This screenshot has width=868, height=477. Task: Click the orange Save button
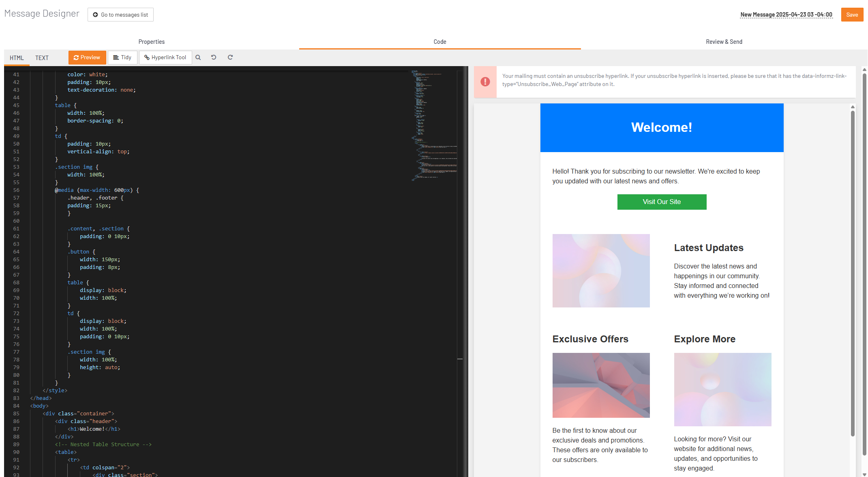852,15
